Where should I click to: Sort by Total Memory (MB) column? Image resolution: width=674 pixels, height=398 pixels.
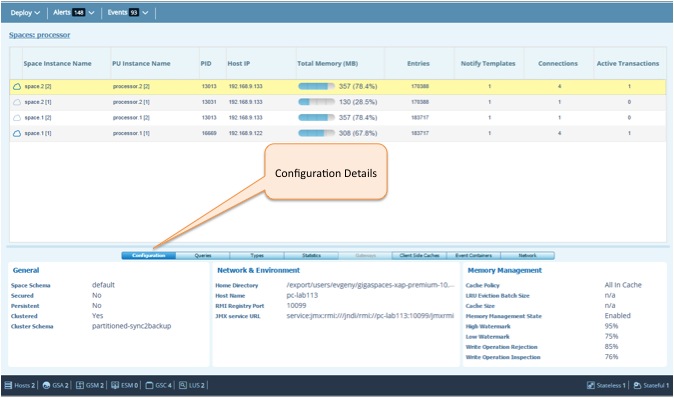tap(328, 64)
